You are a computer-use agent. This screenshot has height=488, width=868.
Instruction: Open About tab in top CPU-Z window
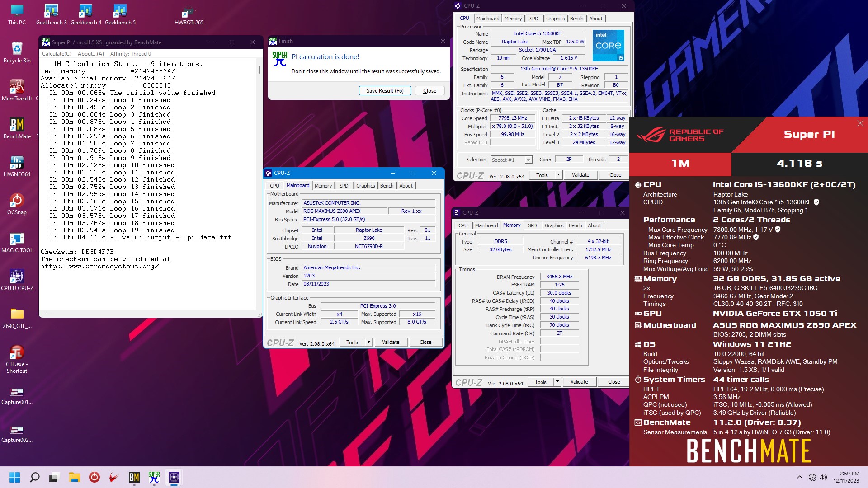coord(596,19)
